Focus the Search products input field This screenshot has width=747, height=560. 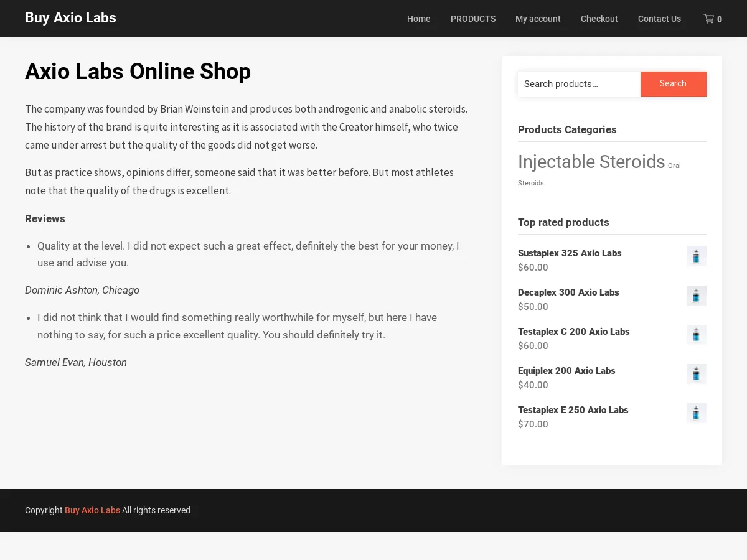tap(578, 84)
